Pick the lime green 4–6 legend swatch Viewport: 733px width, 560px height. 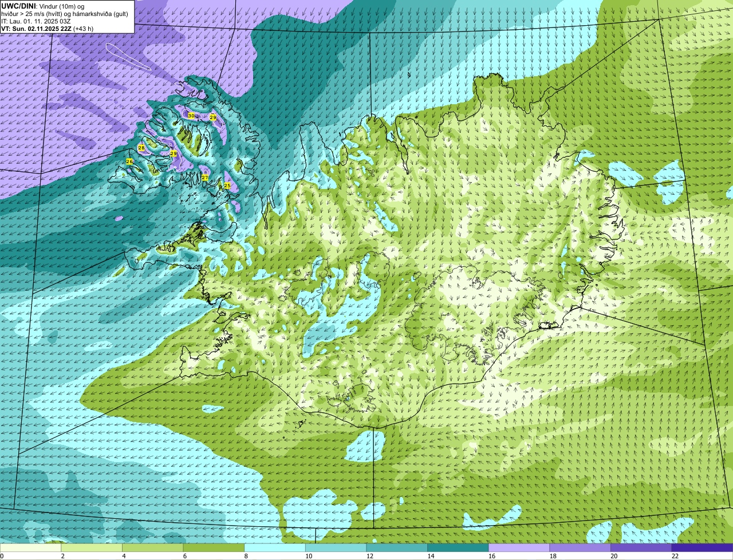click(153, 548)
